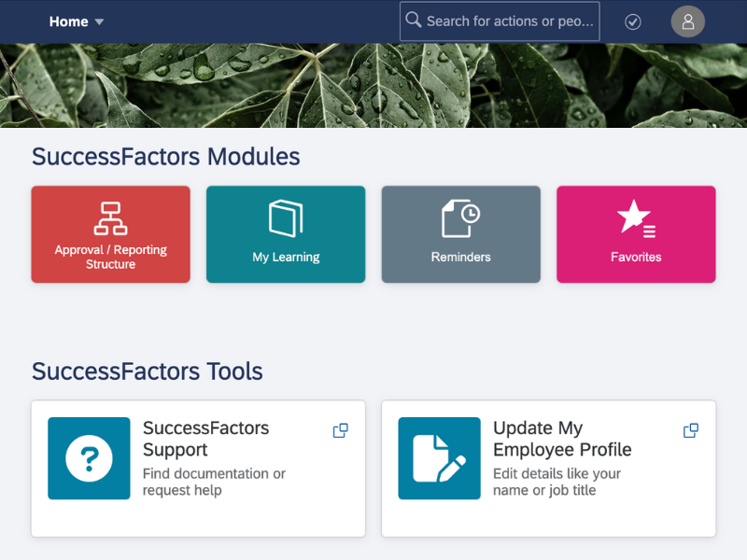
Task: Click the question mark Support icon
Action: [x=89, y=458]
